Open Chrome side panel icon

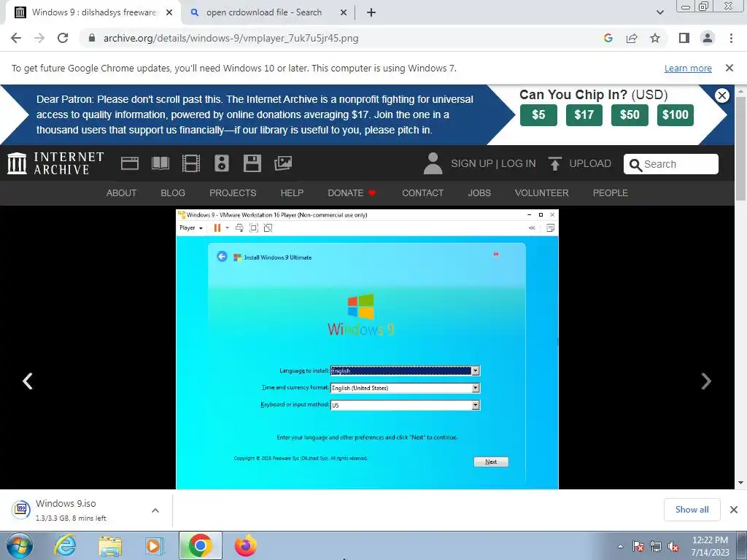tap(684, 38)
